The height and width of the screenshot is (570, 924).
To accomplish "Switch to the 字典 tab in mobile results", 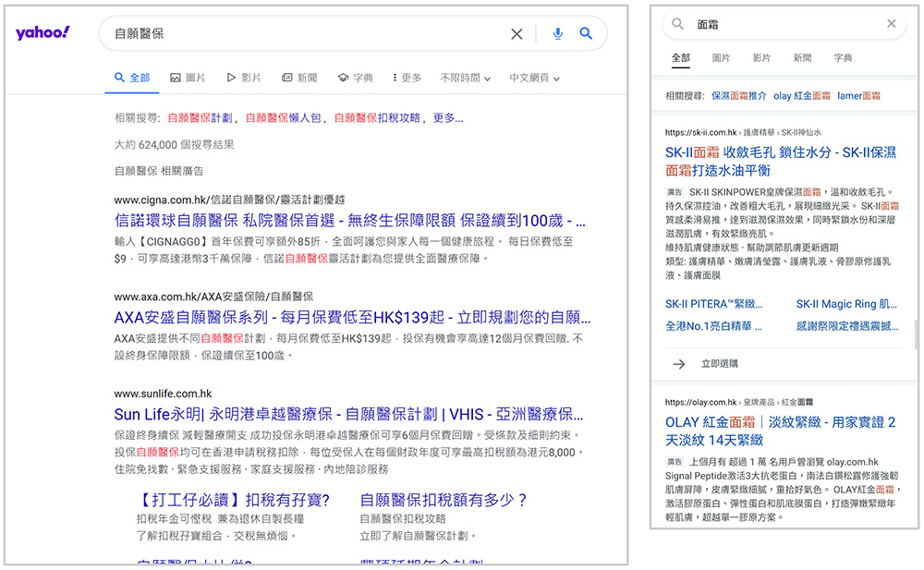I will coord(843,58).
